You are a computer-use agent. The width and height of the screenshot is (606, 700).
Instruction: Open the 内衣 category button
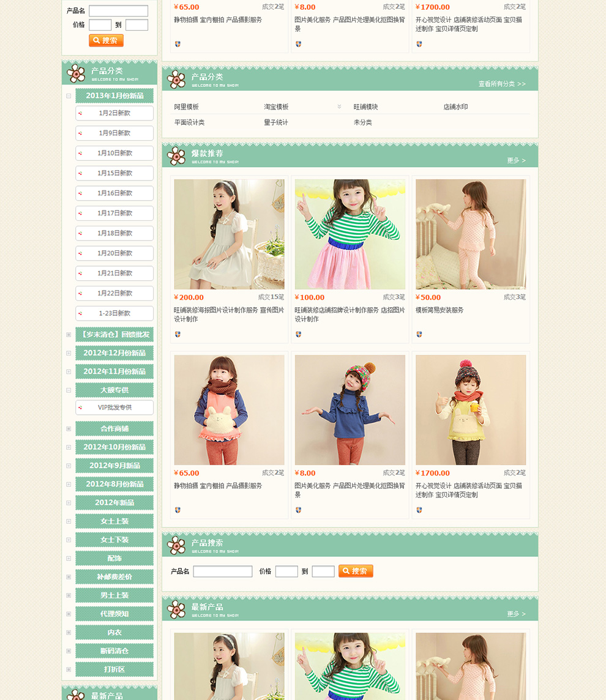point(114,633)
